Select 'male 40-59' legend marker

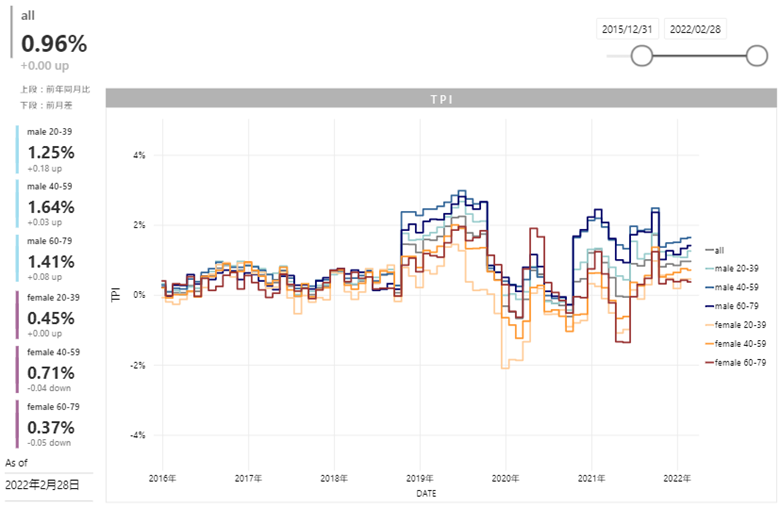(x=710, y=287)
